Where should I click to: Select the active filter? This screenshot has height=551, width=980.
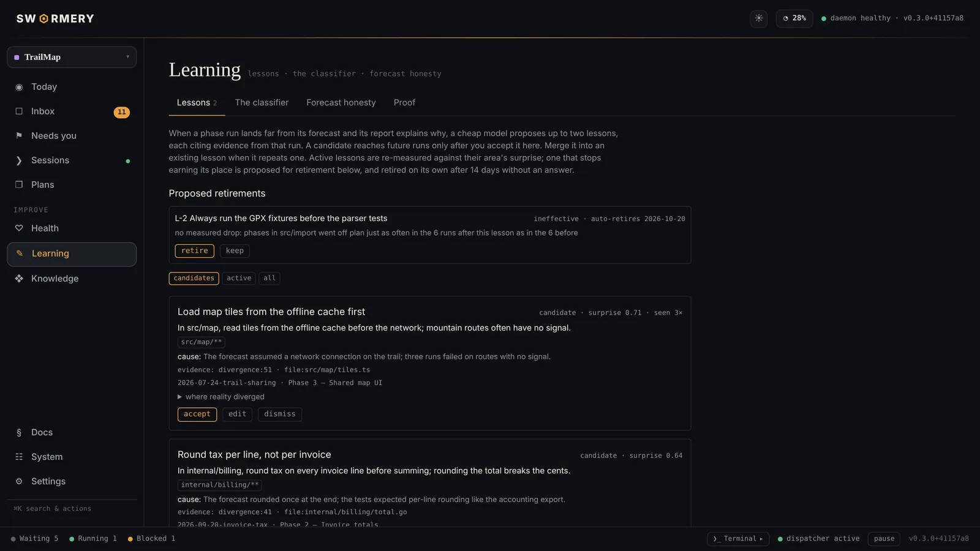pyautogui.click(x=239, y=279)
